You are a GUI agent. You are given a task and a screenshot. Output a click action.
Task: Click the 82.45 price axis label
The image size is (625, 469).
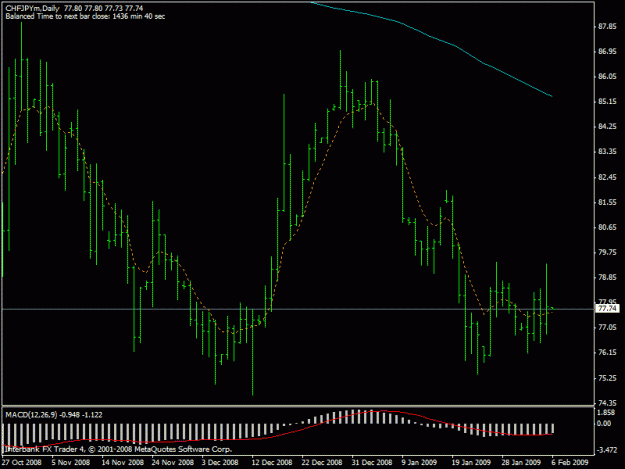pyautogui.click(x=607, y=177)
